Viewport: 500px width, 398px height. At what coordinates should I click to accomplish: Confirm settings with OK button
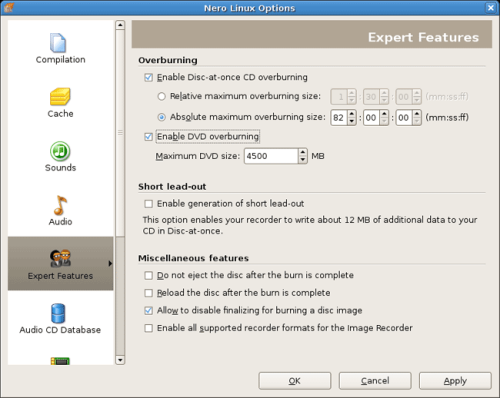pos(295,381)
